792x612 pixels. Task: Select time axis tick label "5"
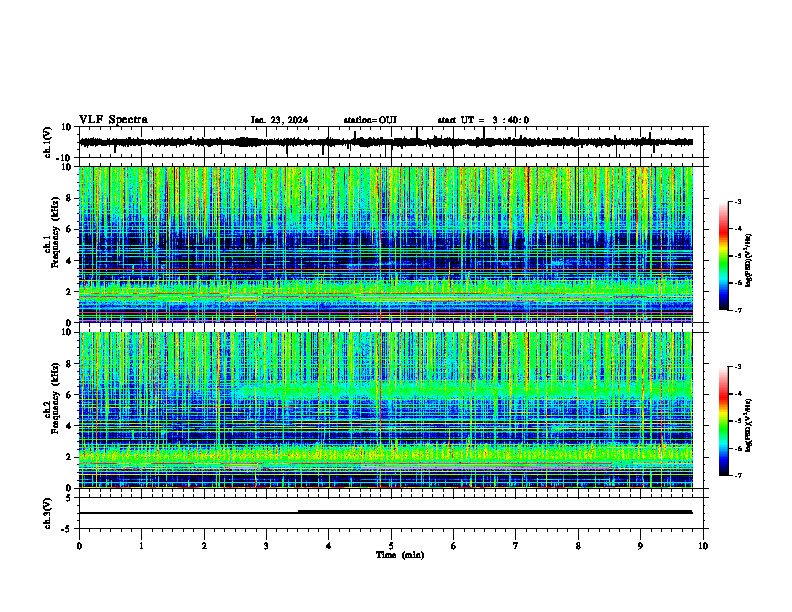tap(391, 546)
